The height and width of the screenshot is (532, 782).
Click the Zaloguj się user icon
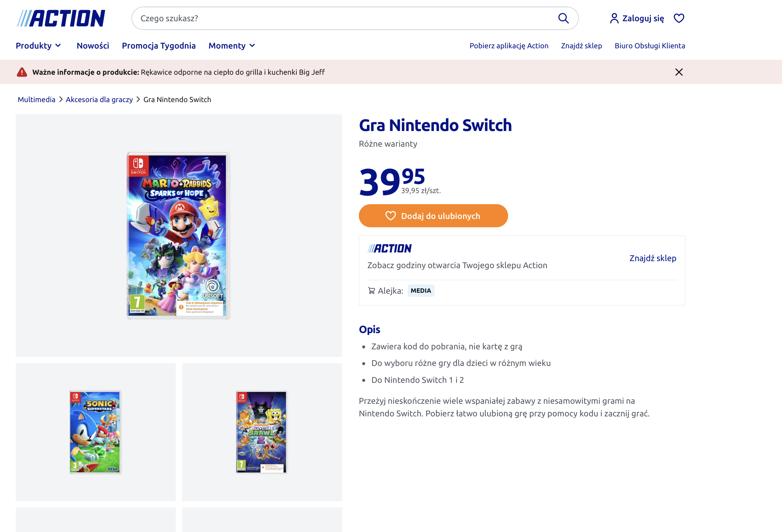(614, 18)
